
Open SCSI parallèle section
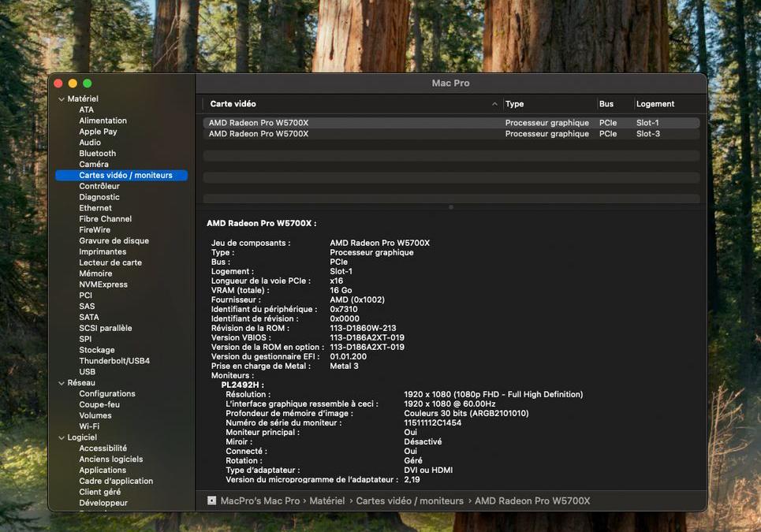click(106, 328)
